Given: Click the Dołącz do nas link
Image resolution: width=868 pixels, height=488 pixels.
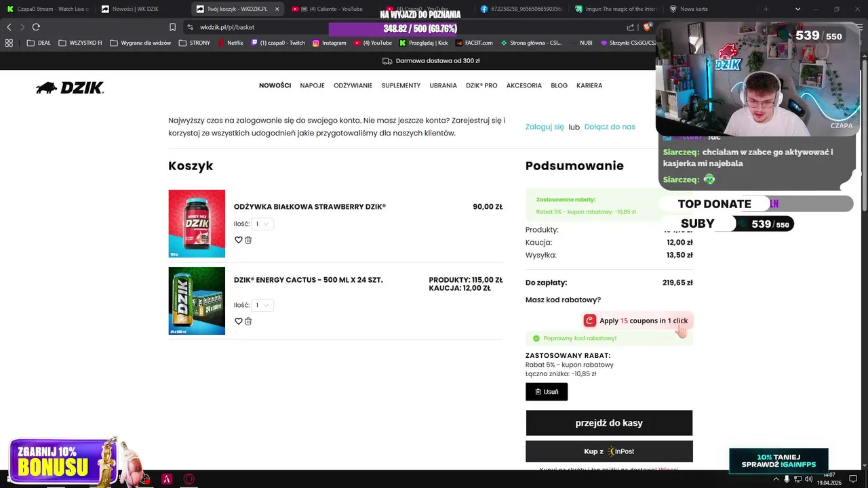Looking at the screenshot, I should (x=610, y=127).
